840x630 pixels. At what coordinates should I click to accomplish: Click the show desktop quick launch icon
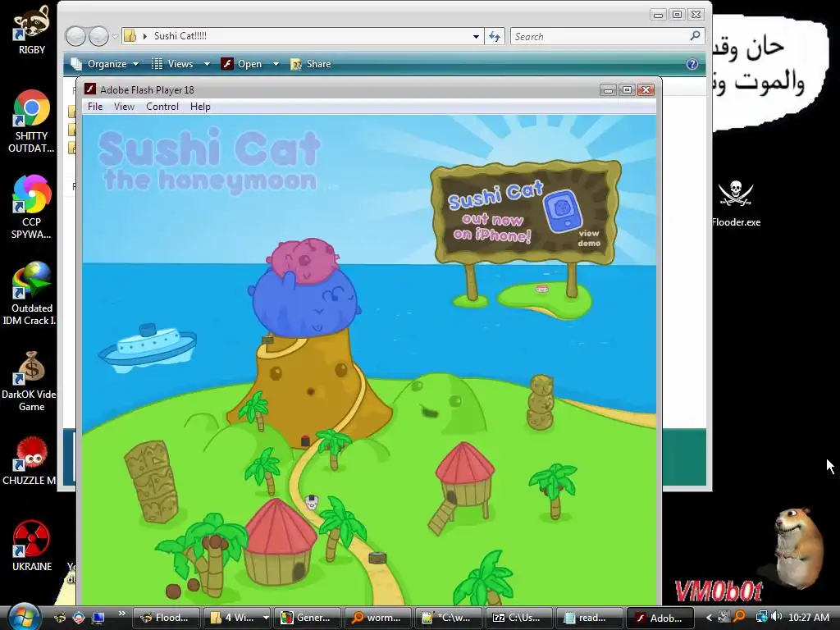(98, 618)
